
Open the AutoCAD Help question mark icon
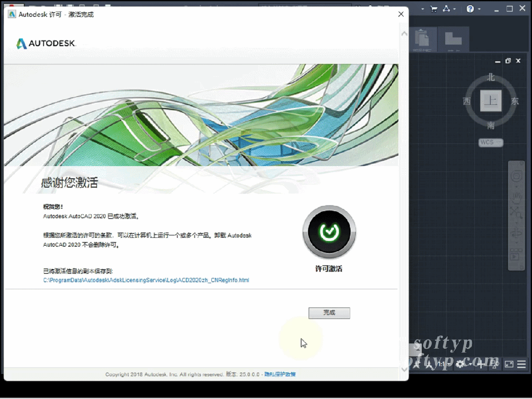point(470,9)
